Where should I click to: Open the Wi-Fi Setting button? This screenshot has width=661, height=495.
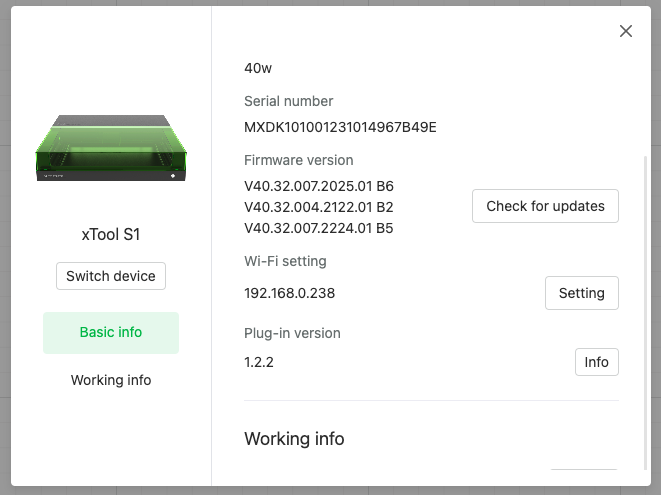(581, 293)
